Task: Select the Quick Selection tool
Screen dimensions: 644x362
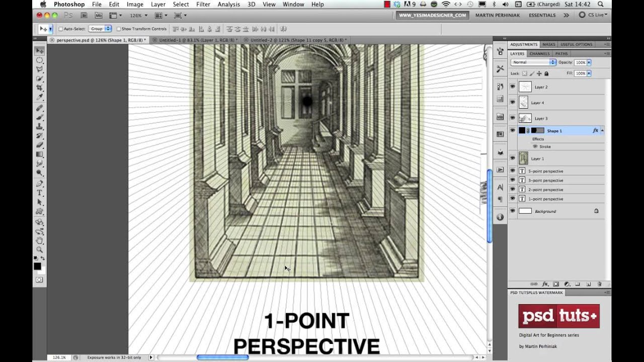Action: click(x=39, y=78)
